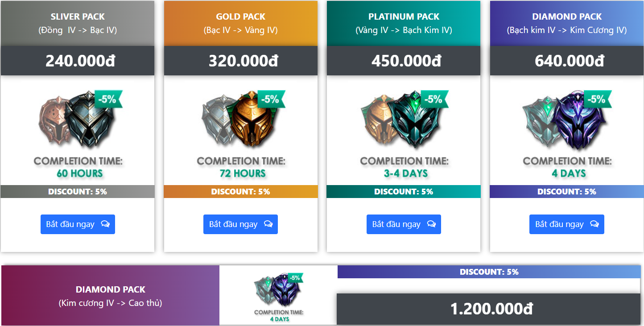Click the Sliver Pack bronze-silver rank emblem
The image size is (644, 326).
click(x=77, y=119)
